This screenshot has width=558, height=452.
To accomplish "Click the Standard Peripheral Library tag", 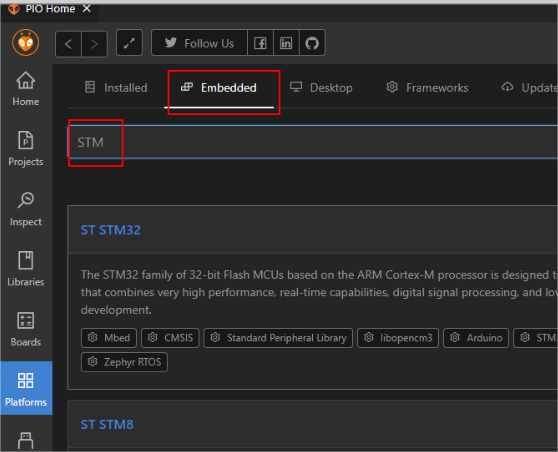I will pos(278,338).
